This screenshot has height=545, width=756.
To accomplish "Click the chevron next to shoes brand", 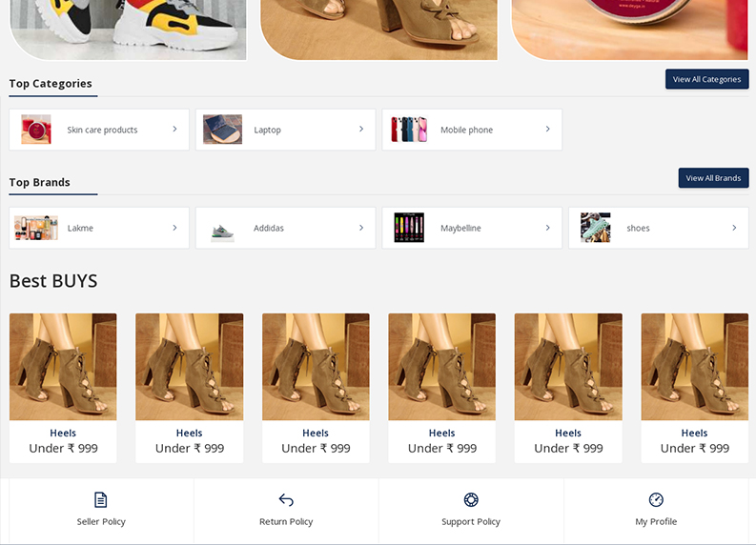I will tap(734, 228).
